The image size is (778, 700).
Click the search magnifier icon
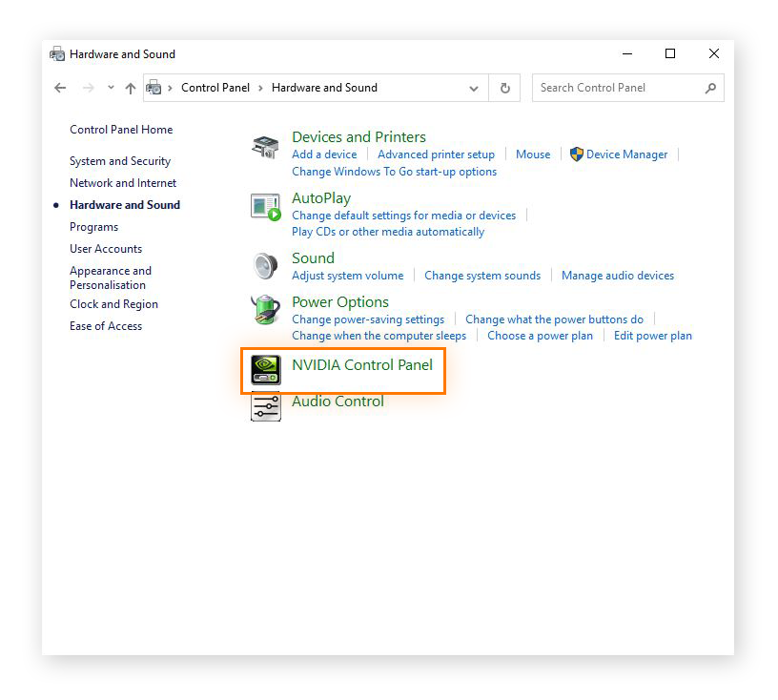coord(710,87)
